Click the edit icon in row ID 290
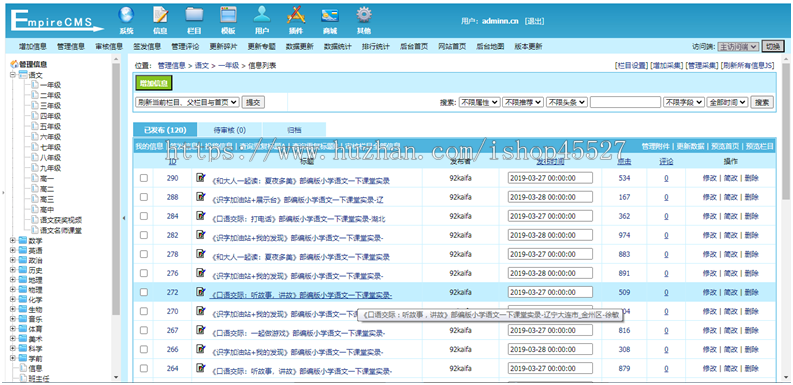 coord(201,178)
